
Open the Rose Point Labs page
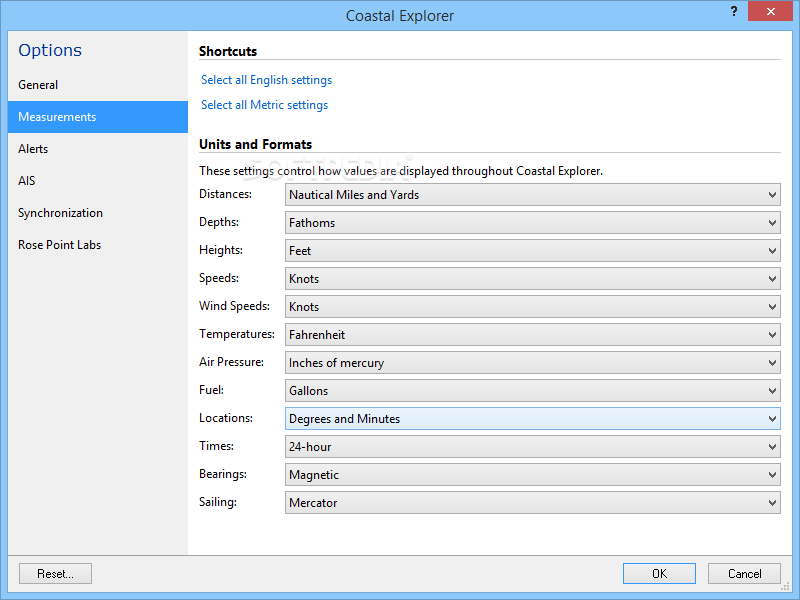(x=97, y=245)
